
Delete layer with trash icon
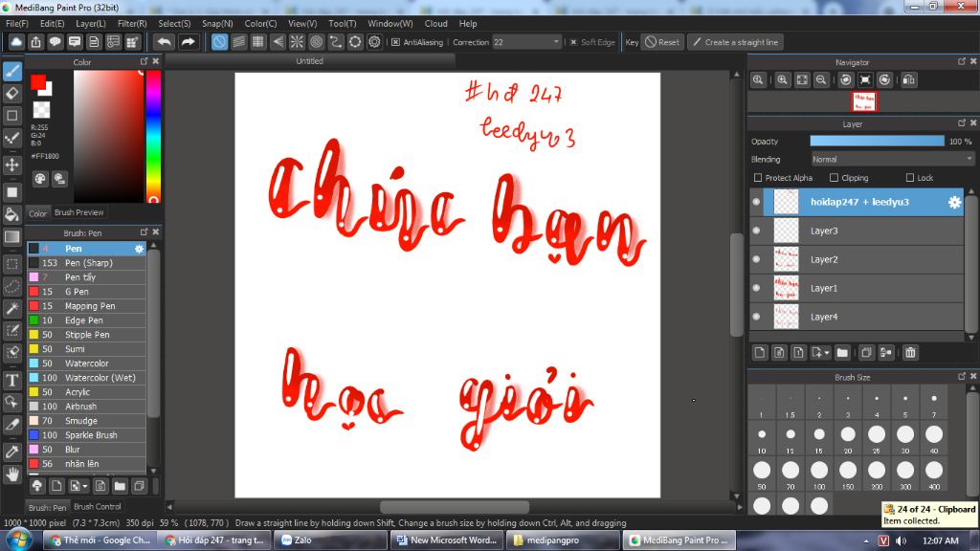[911, 353]
